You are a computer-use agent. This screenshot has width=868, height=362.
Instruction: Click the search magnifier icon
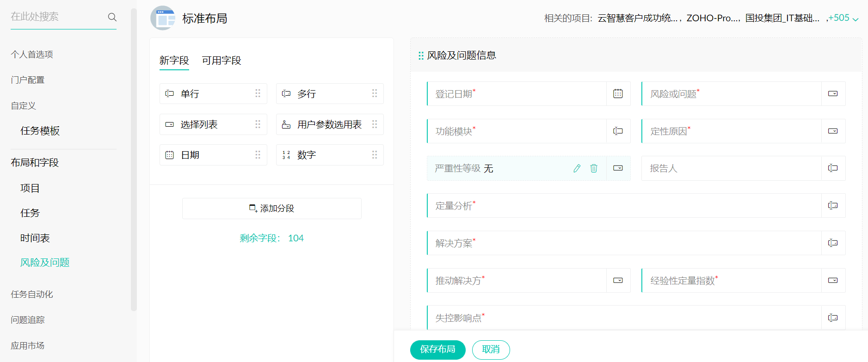112,17
